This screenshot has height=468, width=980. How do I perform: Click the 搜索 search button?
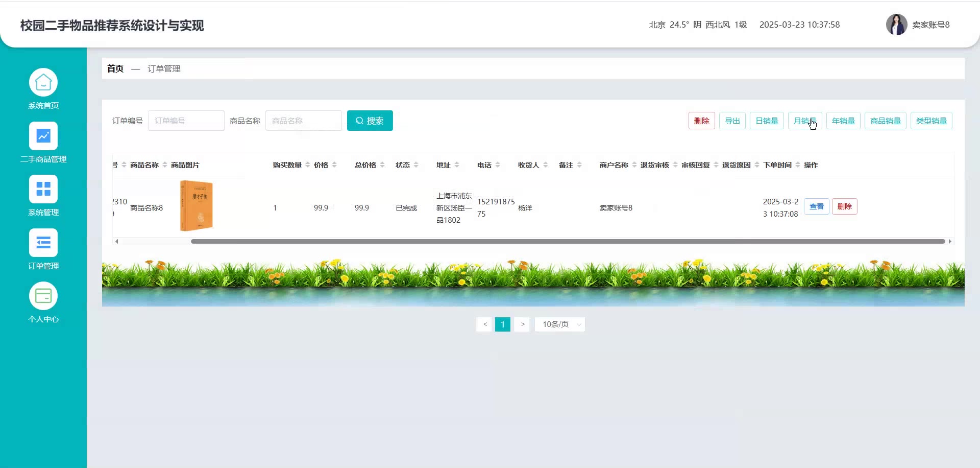pyautogui.click(x=370, y=121)
